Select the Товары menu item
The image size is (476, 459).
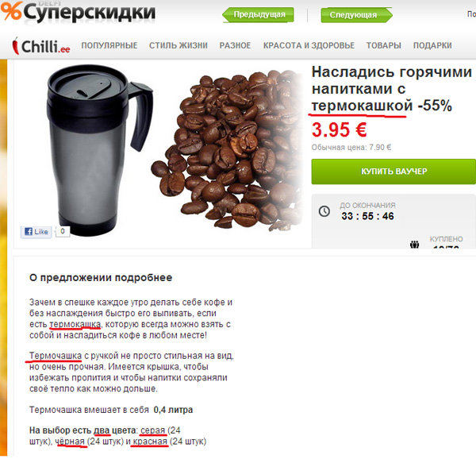click(x=383, y=45)
